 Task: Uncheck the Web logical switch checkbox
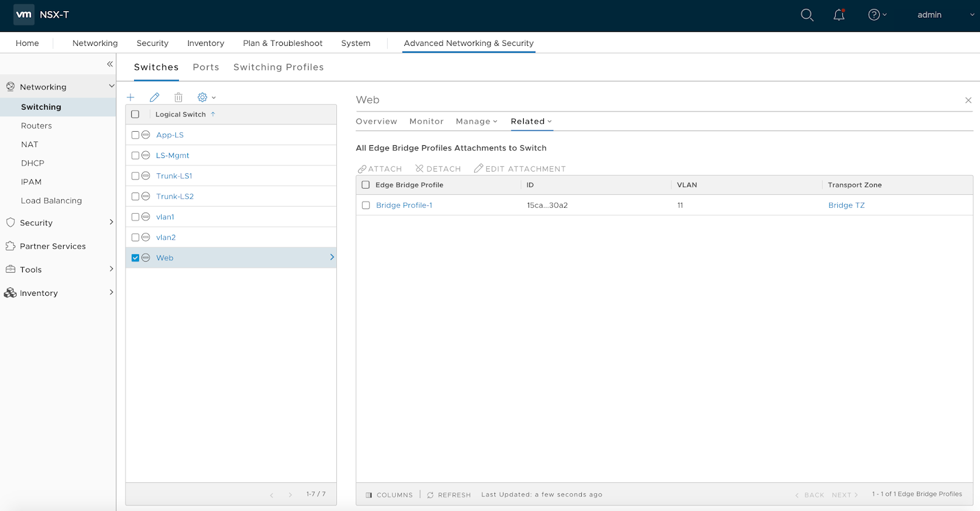point(135,258)
